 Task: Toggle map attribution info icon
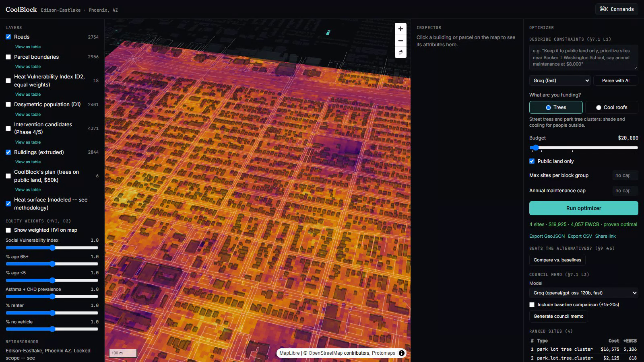coord(402,353)
